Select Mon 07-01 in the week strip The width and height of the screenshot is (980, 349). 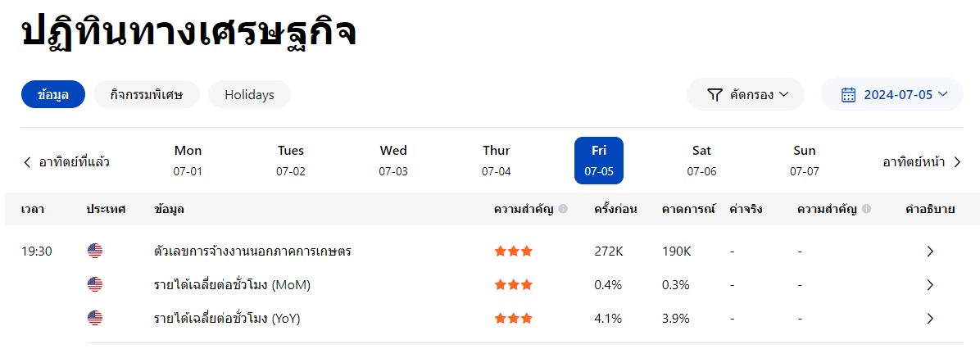click(x=188, y=161)
